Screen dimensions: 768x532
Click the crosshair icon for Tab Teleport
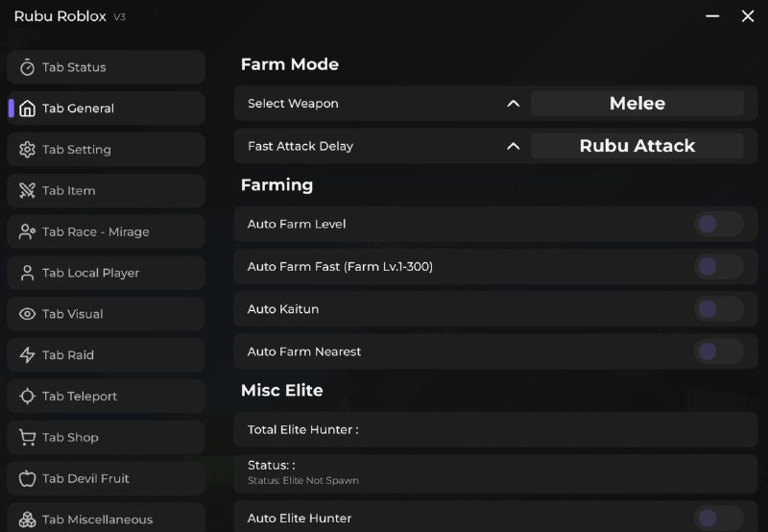pos(27,397)
